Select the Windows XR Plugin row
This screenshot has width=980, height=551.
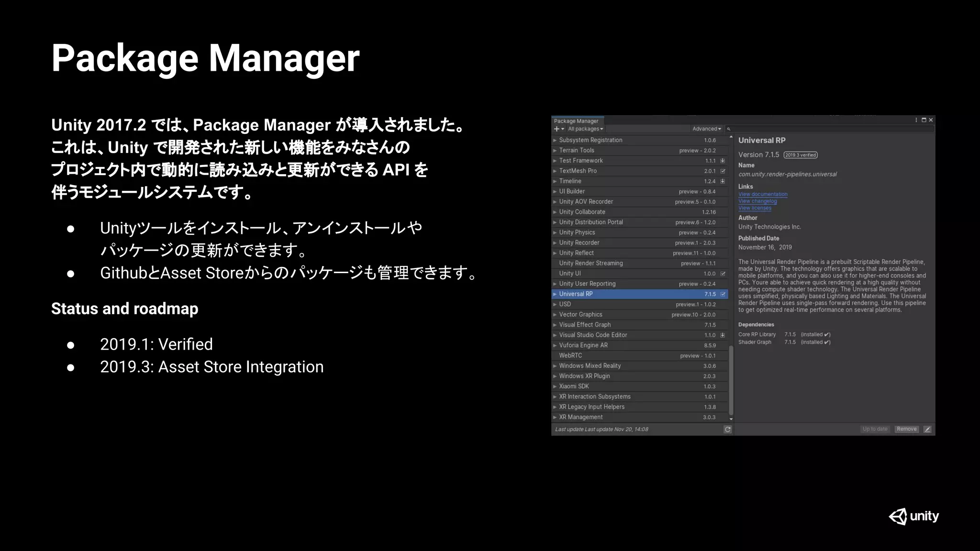pos(640,376)
